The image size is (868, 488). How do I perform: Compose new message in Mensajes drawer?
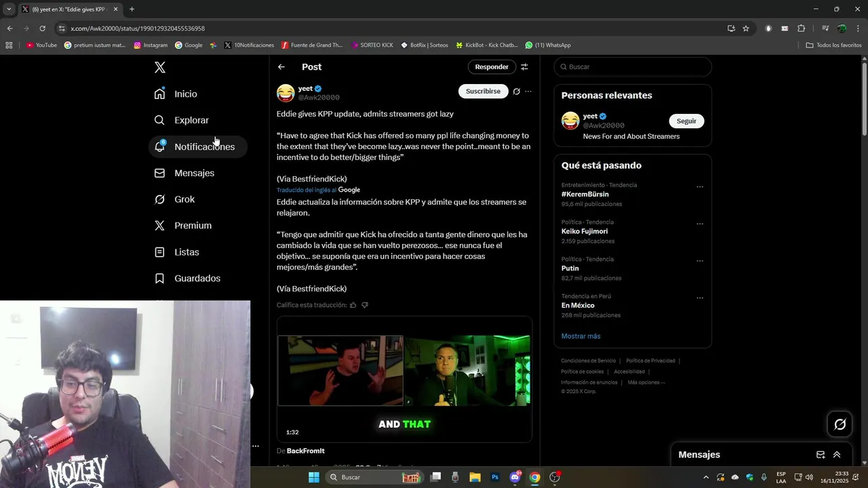click(821, 455)
